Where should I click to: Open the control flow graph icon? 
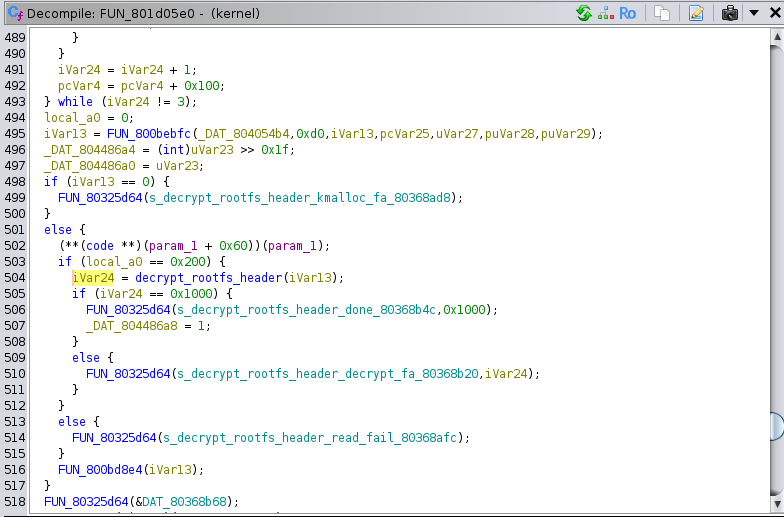coord(606,14)
